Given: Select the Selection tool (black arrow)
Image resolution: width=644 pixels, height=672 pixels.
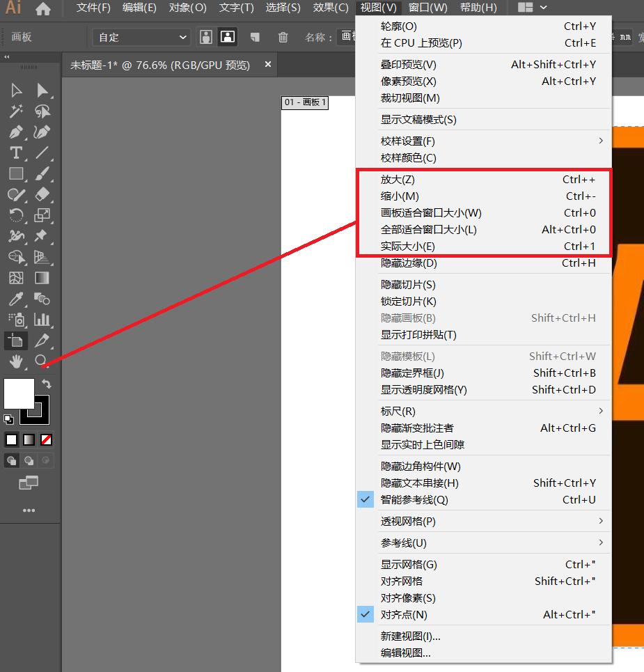Looking at the screenshot, I should [16, 90].
